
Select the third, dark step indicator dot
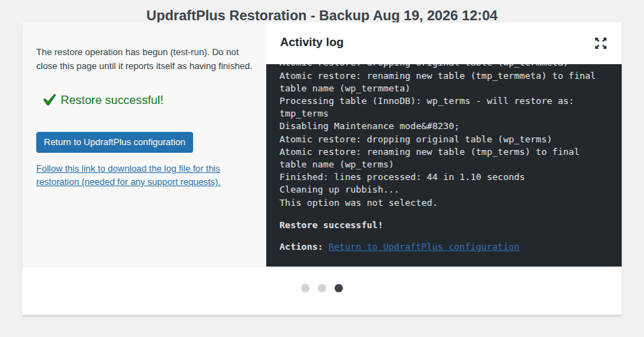[339, 288]
